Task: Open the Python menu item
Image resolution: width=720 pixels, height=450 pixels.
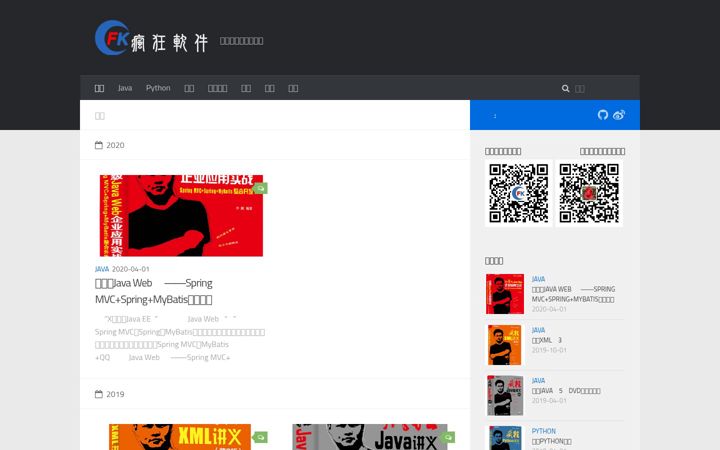Action: tap(158, 88)
